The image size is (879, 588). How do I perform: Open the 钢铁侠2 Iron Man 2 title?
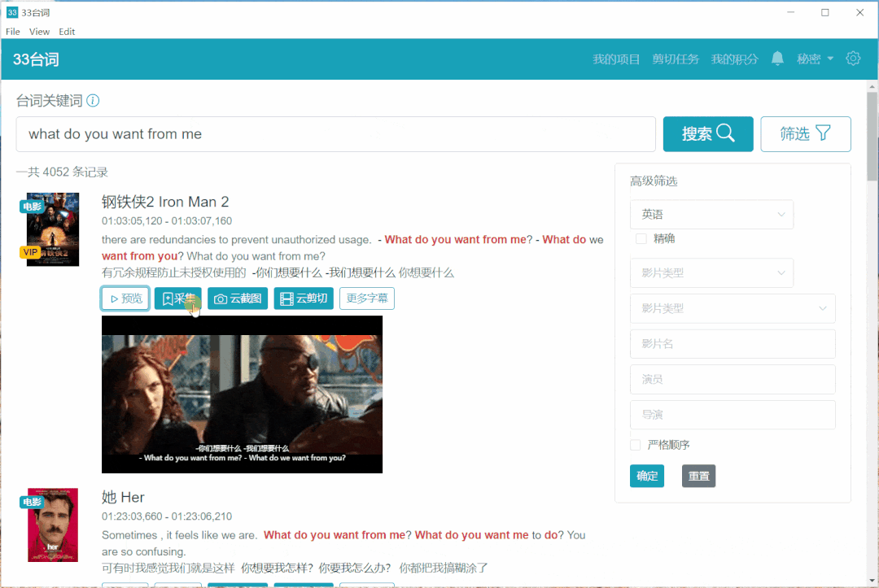[165, 202]
